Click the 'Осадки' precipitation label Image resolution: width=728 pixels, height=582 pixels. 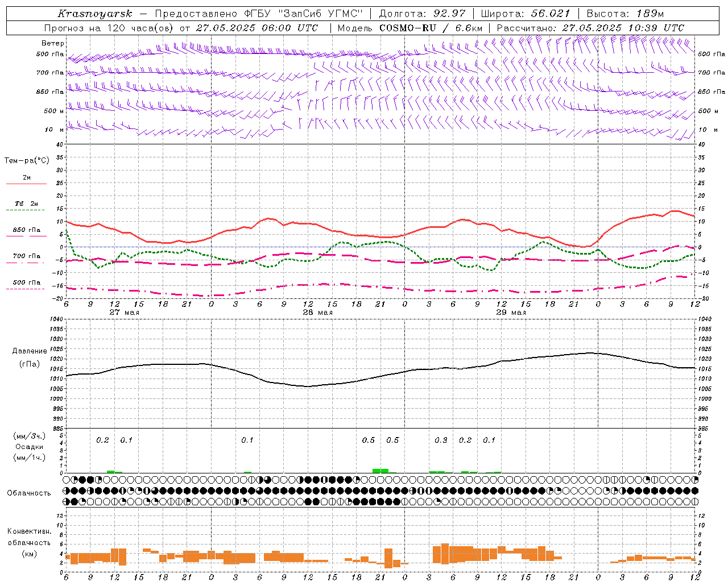(x=29, y=447)
